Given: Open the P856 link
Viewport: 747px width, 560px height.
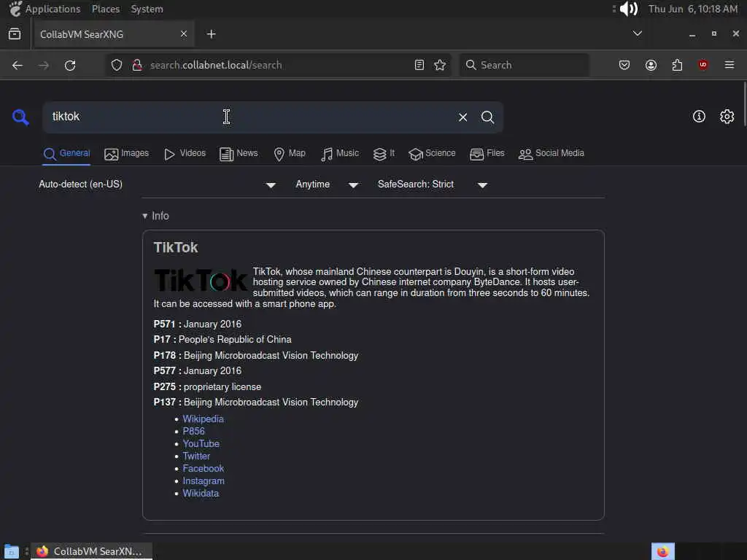Looking at the screenshot, I should click(193, 431).
